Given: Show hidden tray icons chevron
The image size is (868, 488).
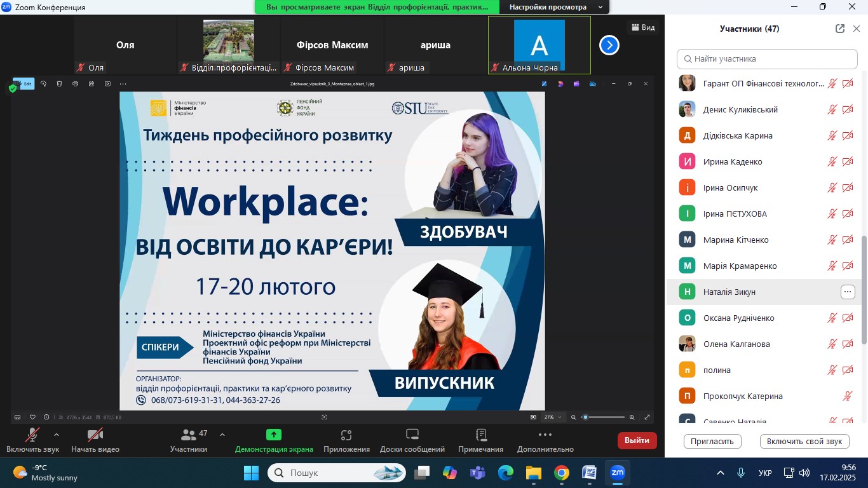Looking at the screenshot, I should (721, 473).
